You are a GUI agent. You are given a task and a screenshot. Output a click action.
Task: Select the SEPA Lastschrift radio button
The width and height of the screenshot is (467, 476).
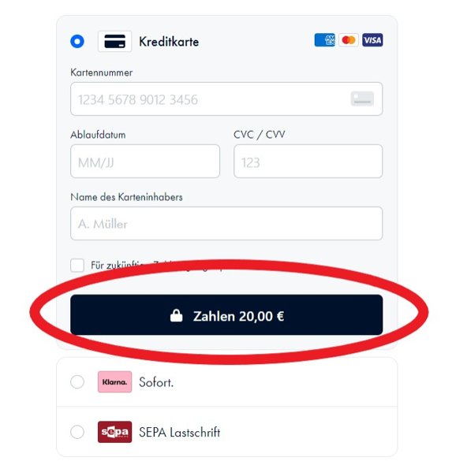pos(77,432)
